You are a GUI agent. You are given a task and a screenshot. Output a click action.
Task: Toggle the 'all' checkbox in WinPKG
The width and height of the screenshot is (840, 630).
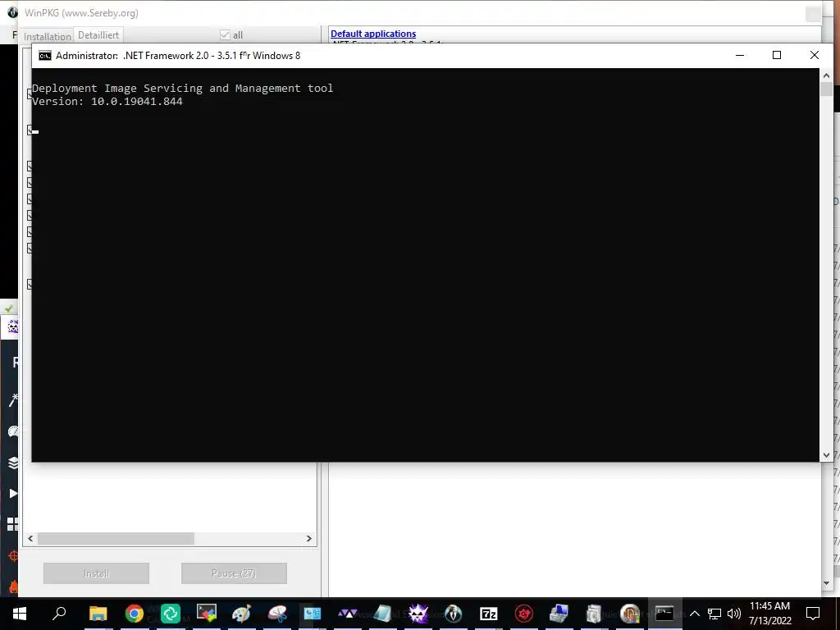tap(225, 34)
